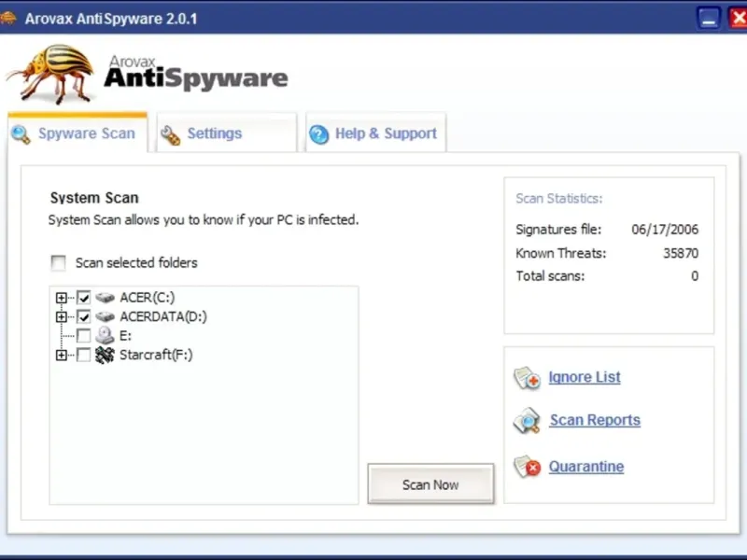Click the Known Threats value 35870
The width and height of the screenshot is (747, 560).
(x=681, y=253)
